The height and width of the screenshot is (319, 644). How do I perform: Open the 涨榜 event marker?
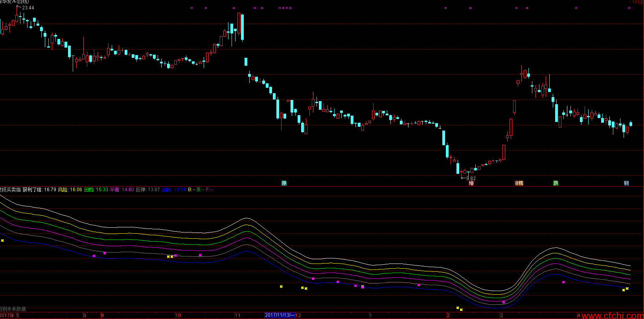click(x=519, y=183)
